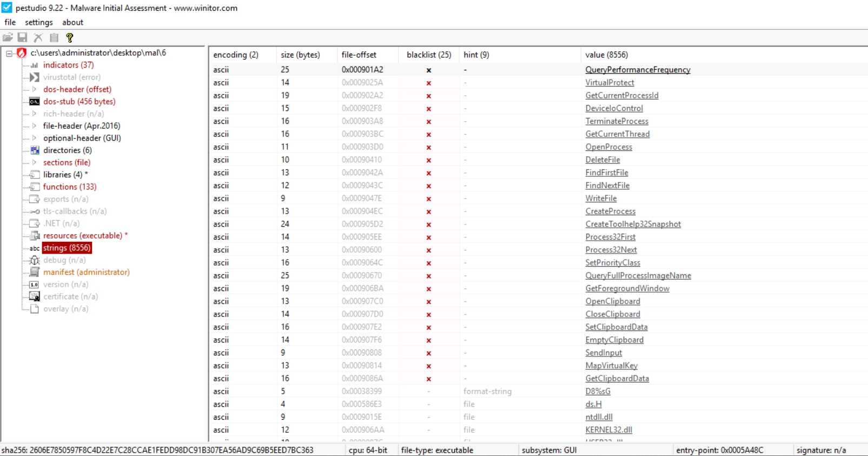Expand the file-header (Apr.2016) node

point(35,126)
